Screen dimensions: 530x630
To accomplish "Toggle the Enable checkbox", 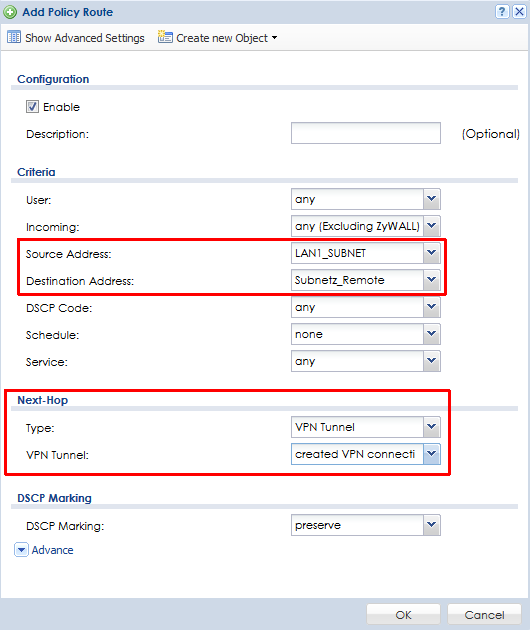I will pyautogui.click(x=33, y=107).
